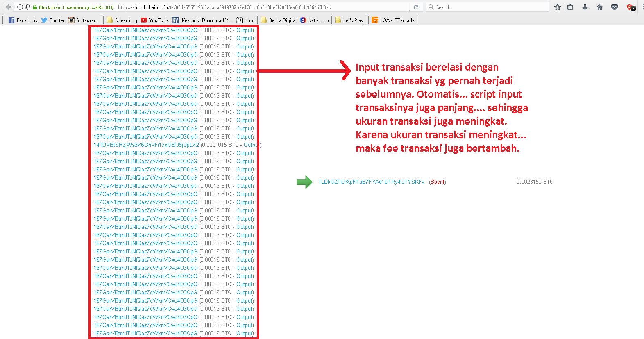Go to the home page icon
644x339 pixels.
point(600,7)
